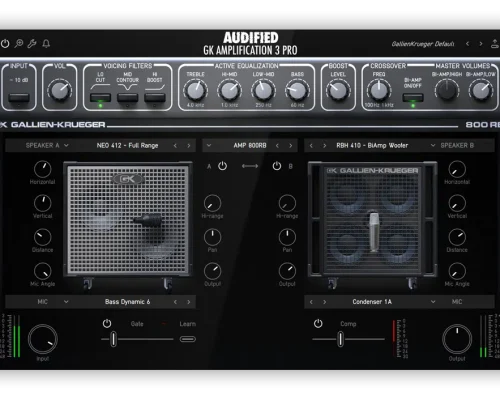Select next Speaker A cabinet
500x400 pixels.
(189, 146)
